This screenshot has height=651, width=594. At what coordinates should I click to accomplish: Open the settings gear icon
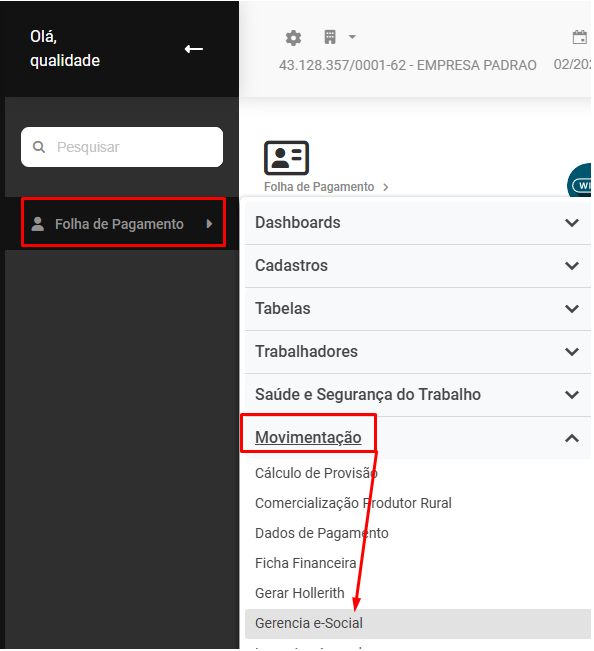[x=293, y=38]
